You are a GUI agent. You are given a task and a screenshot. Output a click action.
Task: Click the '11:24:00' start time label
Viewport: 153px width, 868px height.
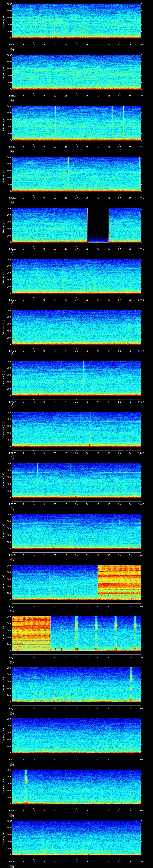12,555
